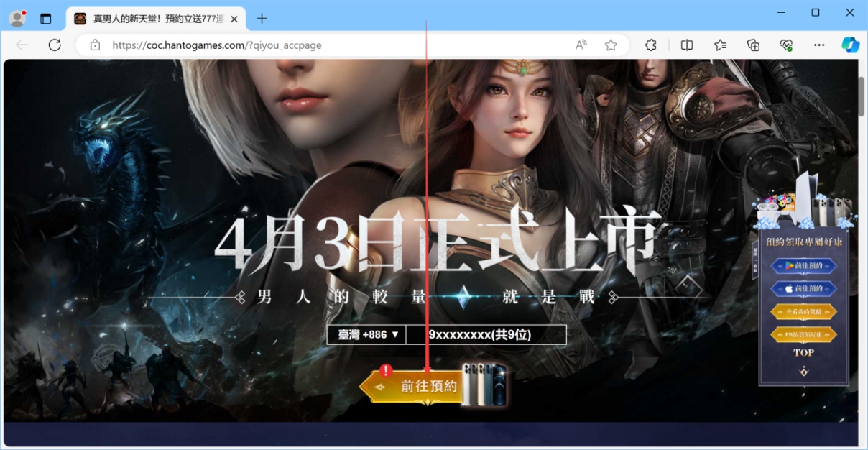Screen dimensions: 868x450
Task: Click the red exclamation badge on the reserve button
Action: pyautogui.click(x=387, y=370)
